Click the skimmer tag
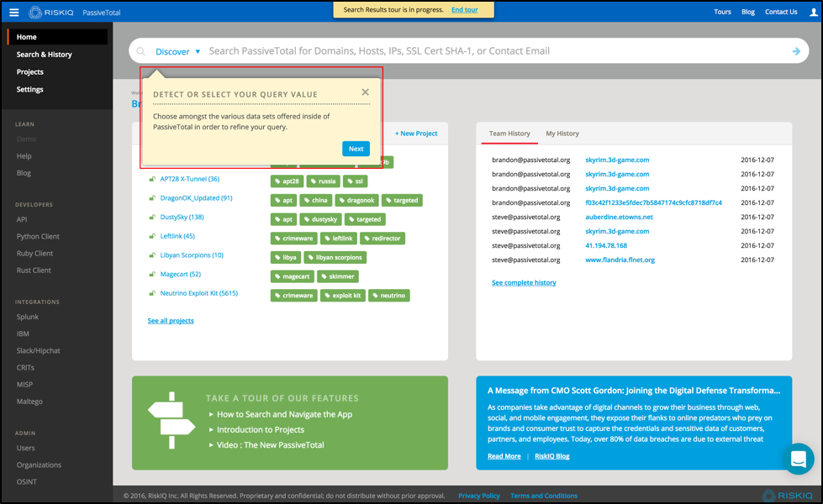The width and height of the screenshot is (823, 504). [338, 276]
